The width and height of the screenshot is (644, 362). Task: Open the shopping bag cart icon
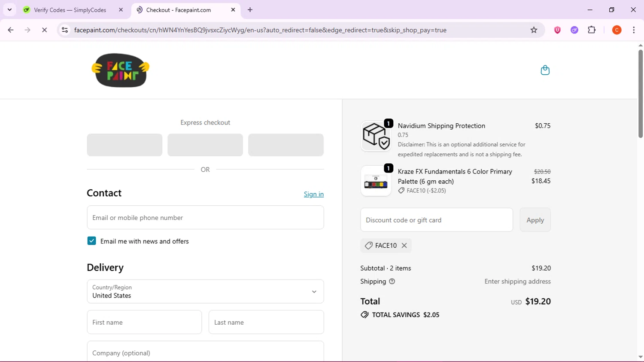pos(545,70)
